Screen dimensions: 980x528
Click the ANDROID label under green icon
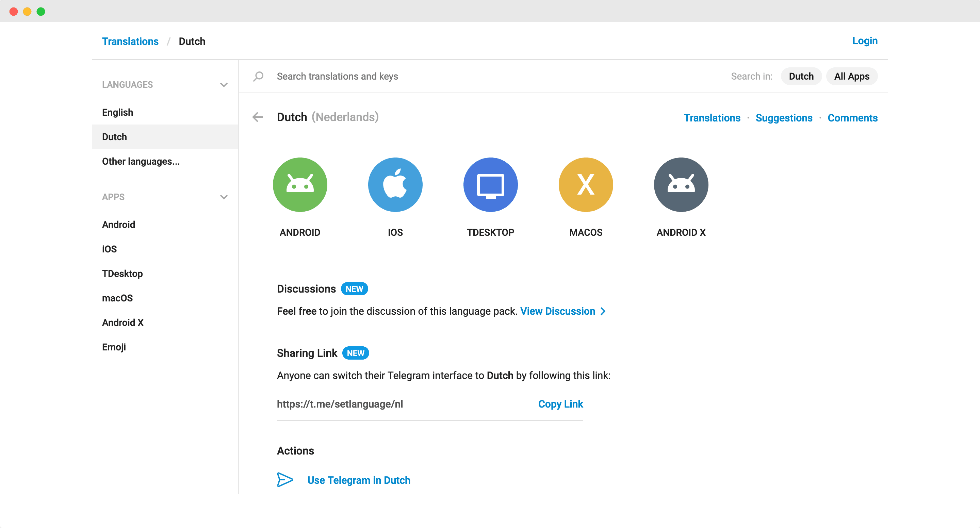pyautogui.click(x=300, y=232)
